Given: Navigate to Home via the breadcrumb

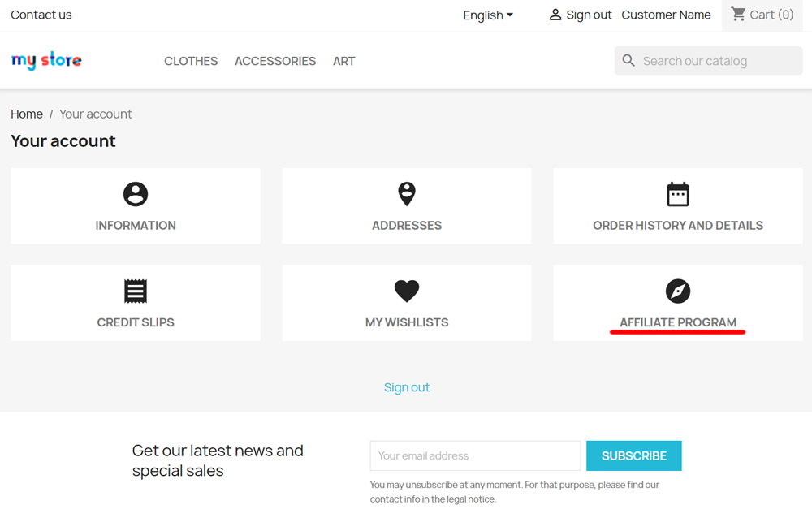Looking at the screenshot, I should coord(26,114).
